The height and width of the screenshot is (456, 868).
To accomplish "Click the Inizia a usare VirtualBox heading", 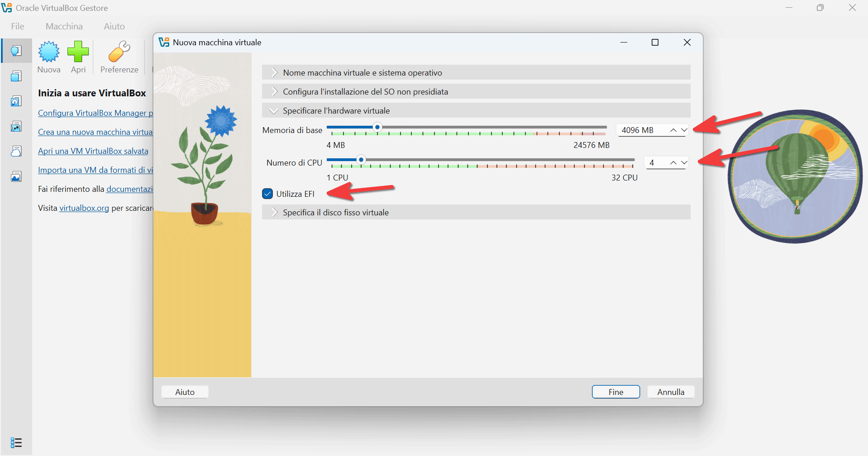I will 92,93.
